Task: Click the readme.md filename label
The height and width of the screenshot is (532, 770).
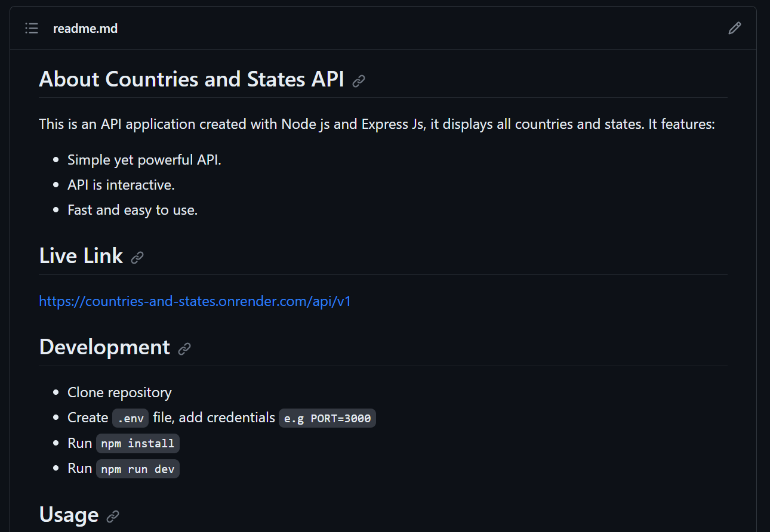Action: pyautogui.click(x=85, y=28)
